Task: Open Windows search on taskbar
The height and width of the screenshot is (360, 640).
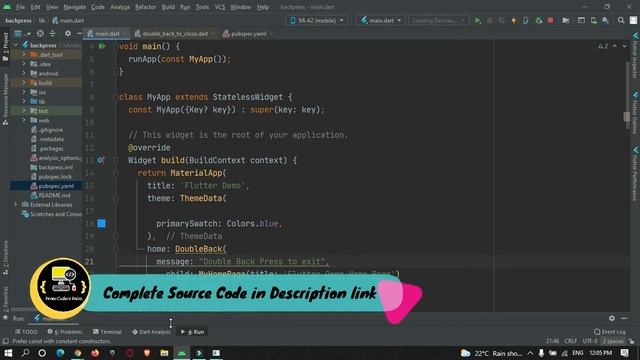Action: coord(25,353)
